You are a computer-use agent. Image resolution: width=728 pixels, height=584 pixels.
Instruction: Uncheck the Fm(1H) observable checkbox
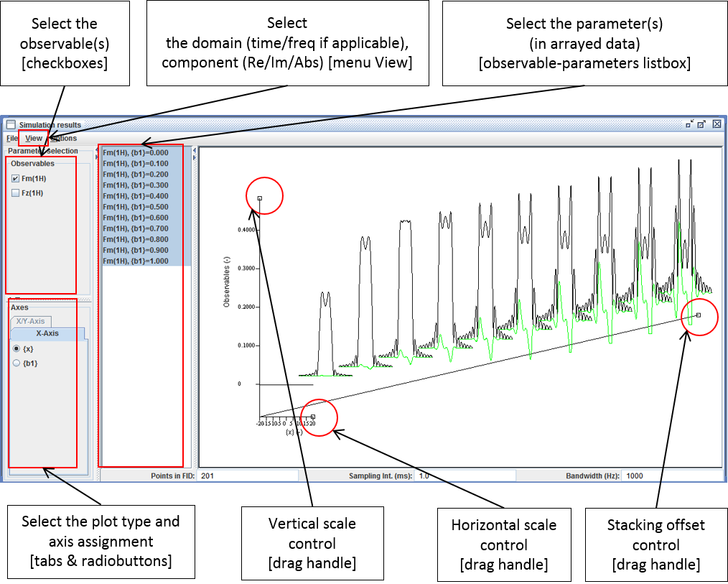(x=16, y=179)
